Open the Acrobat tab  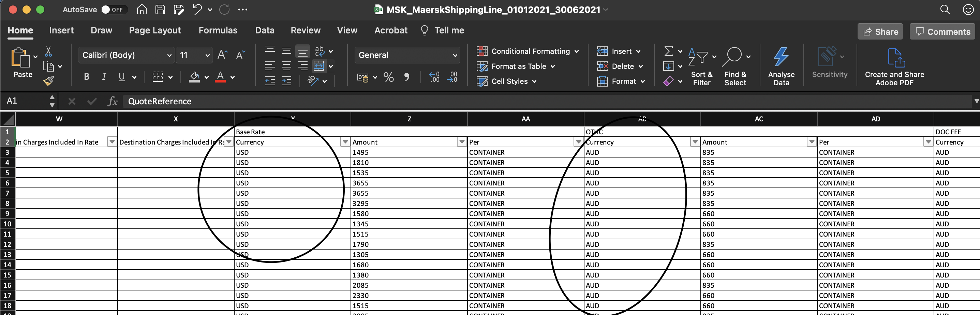391,30
